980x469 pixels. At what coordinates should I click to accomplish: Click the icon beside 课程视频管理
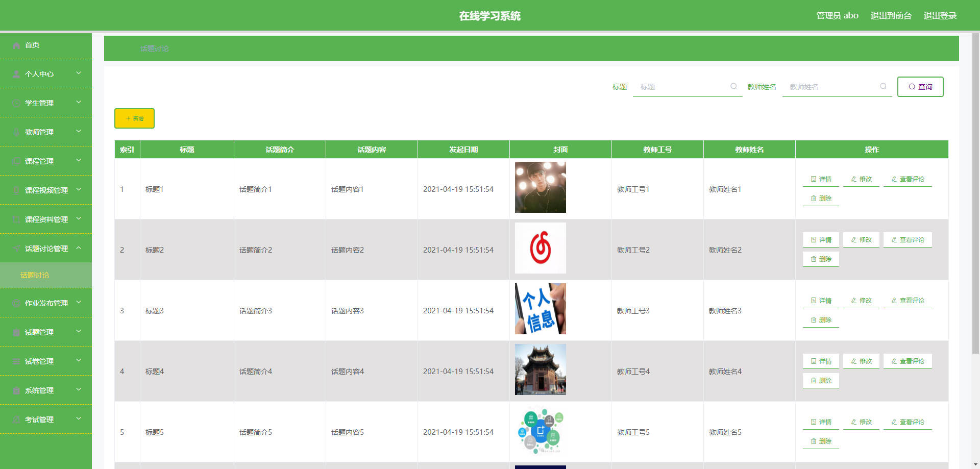[16, 190]
